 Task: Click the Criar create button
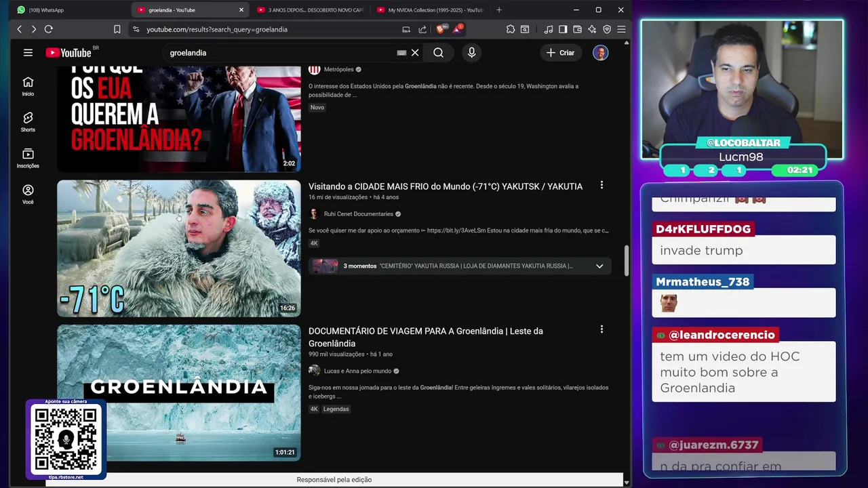coord(561,52)
